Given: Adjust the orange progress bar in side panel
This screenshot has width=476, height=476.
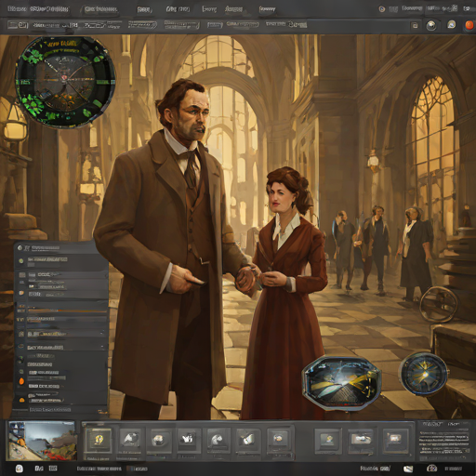Looking at the screenshot, I should click(x=67, y=311).
